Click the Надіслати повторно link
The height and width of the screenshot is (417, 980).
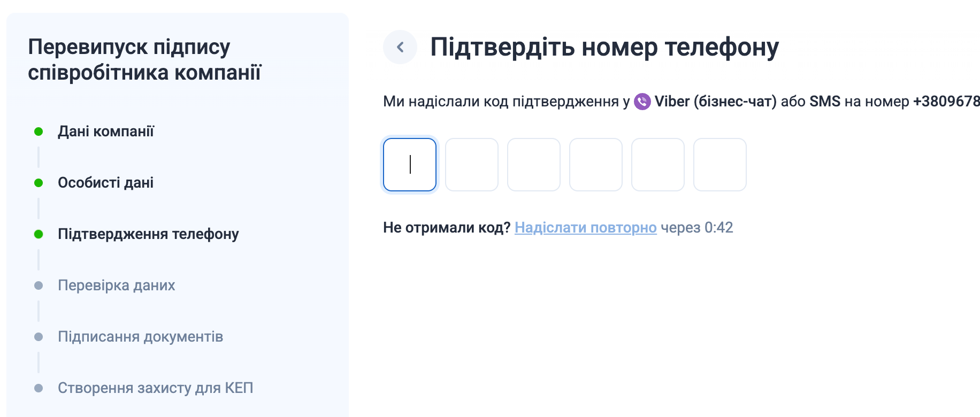[x=586, y=228]
